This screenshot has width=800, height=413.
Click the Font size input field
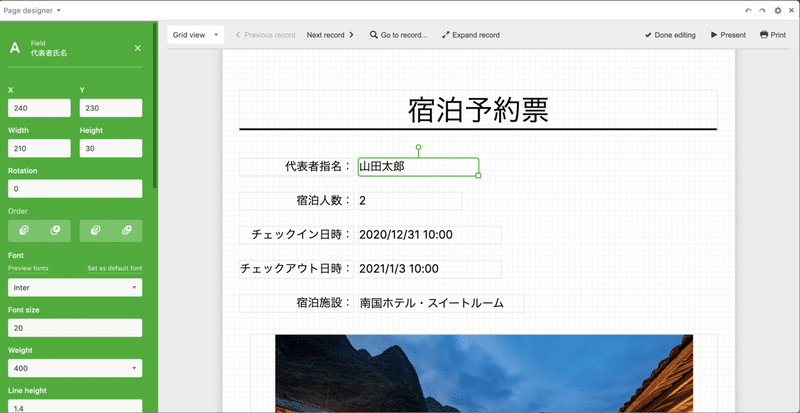pyautogui.click(x=75, y=328)
